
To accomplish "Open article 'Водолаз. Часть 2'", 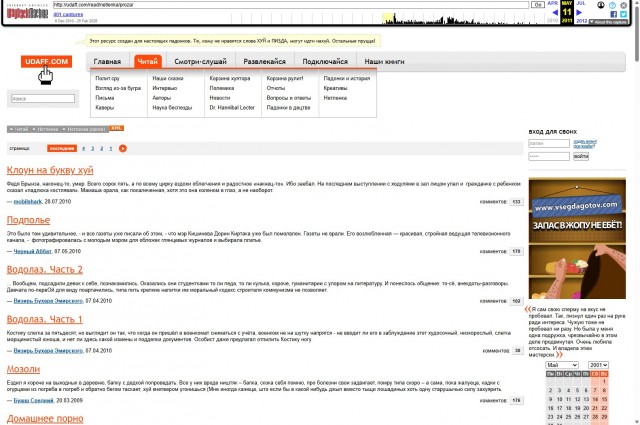I will (44, 270).
